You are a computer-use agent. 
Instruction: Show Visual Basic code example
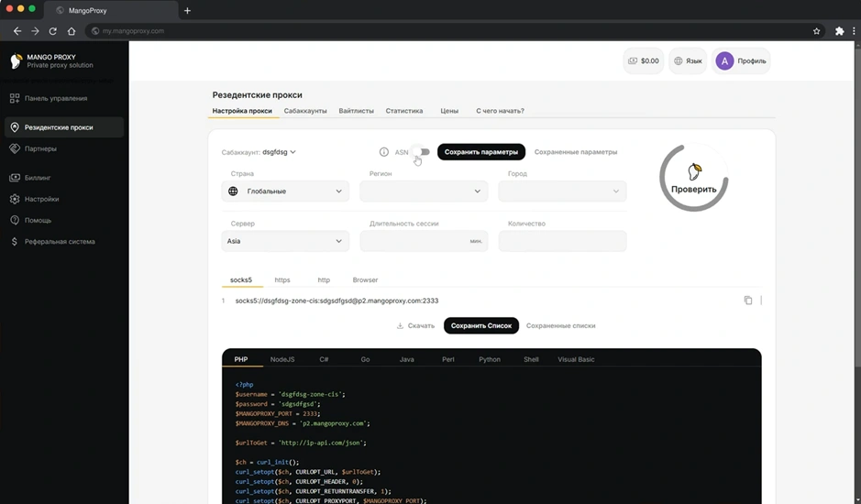(576, 359)
